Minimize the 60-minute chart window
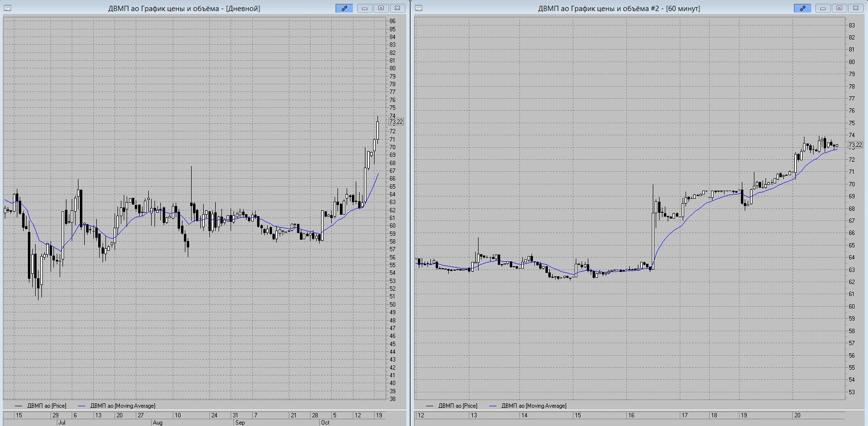The image size is (868, 426). click(823, 8)
